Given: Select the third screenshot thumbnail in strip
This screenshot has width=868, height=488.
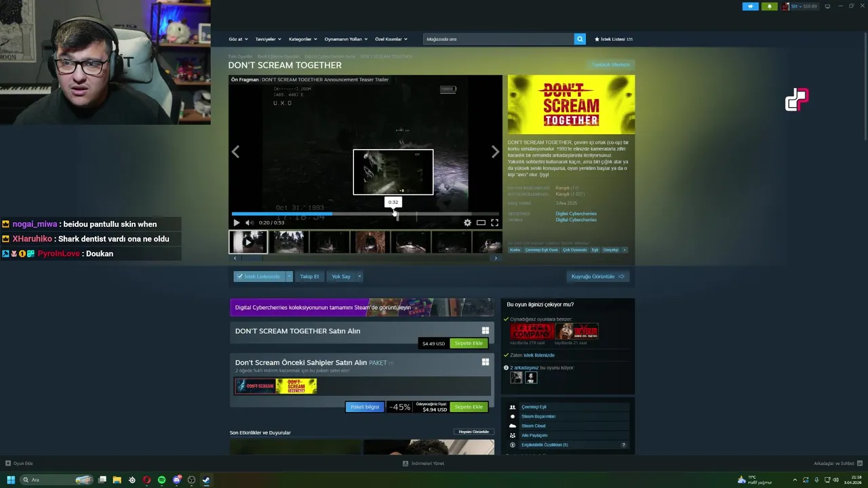Looking at the screenshot, I should (x=329, y=242).
